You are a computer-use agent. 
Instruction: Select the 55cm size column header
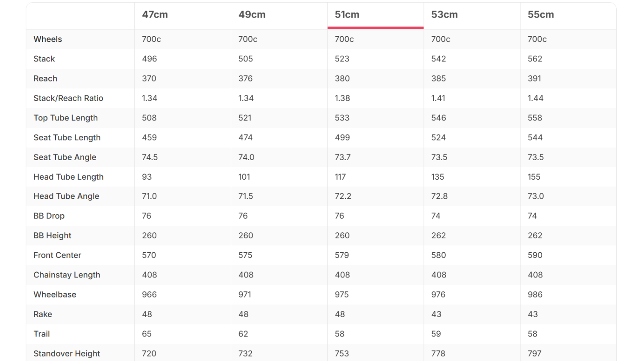point(541,15)
